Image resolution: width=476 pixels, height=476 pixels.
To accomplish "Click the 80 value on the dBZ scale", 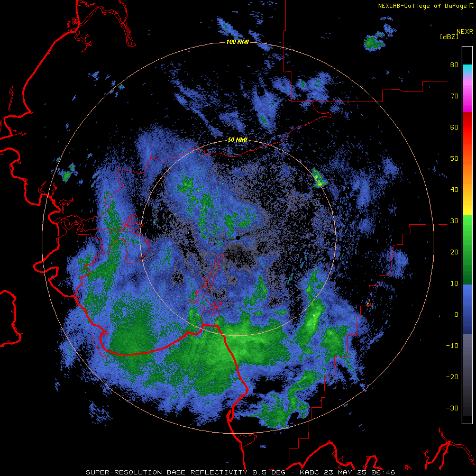I will point(454,65).
